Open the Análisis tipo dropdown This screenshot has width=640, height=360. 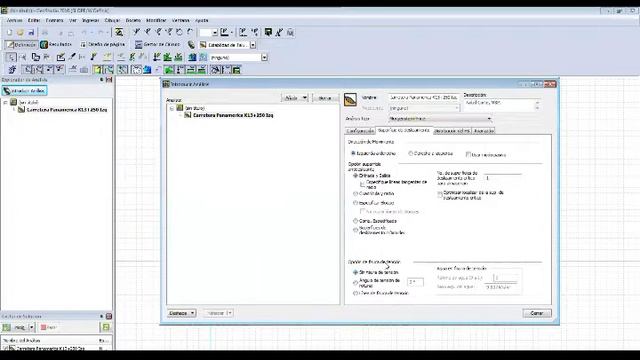pyautogui.click(x=440, y=119)
